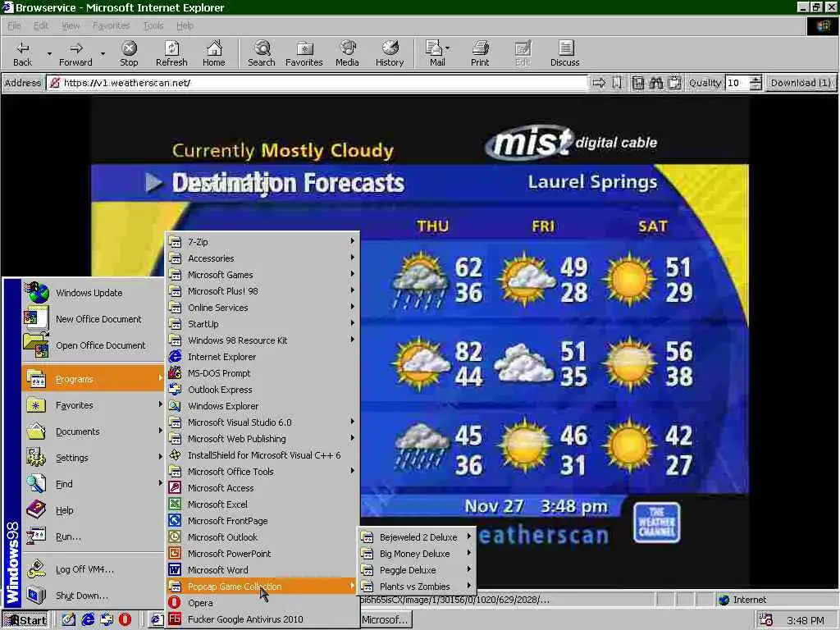Launch Microsoft Word from the Programs menu
The image size is (840, 630).
262,570
